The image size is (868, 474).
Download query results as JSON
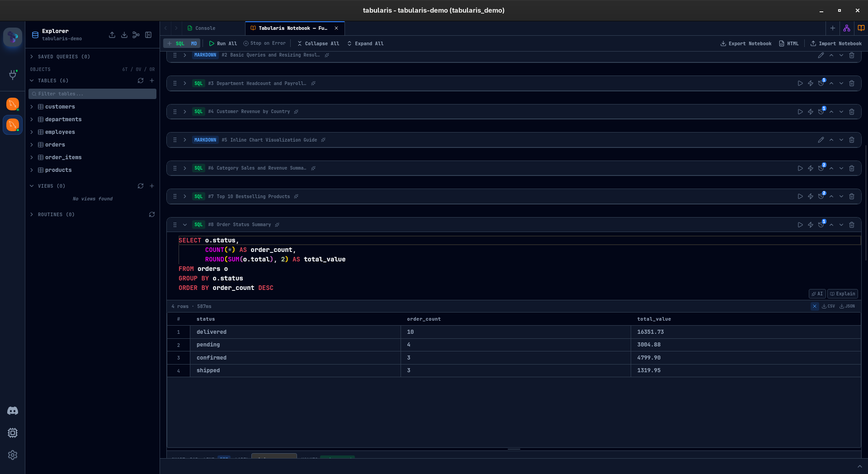coord(846,306)
